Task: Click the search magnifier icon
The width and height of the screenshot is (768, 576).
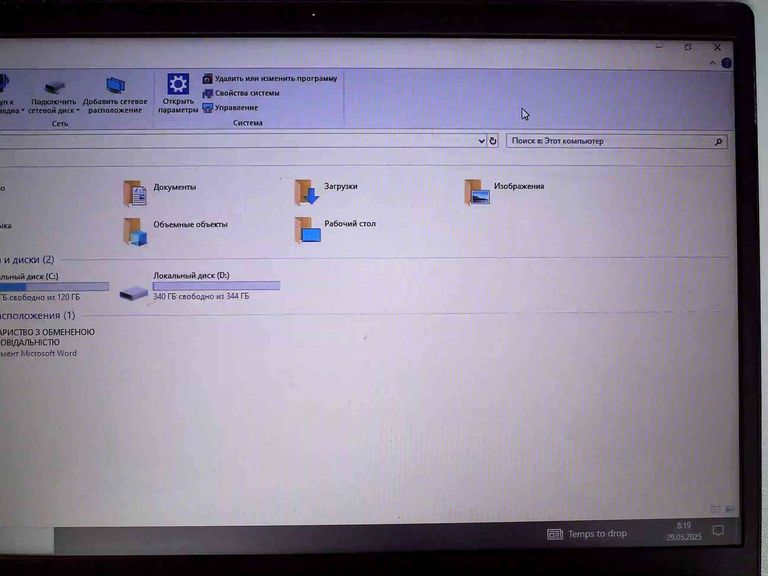Action: tap(718, 142)
